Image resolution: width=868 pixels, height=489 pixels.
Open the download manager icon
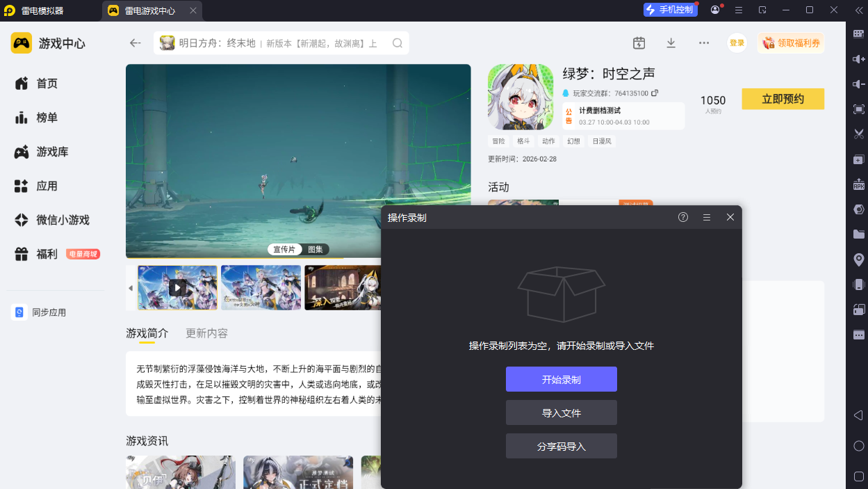click(x=671, y=43)
